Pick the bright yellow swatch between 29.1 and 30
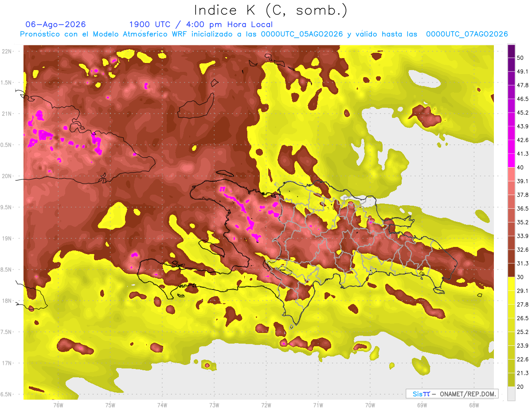The image size is (532, 411). coord(511,284)
